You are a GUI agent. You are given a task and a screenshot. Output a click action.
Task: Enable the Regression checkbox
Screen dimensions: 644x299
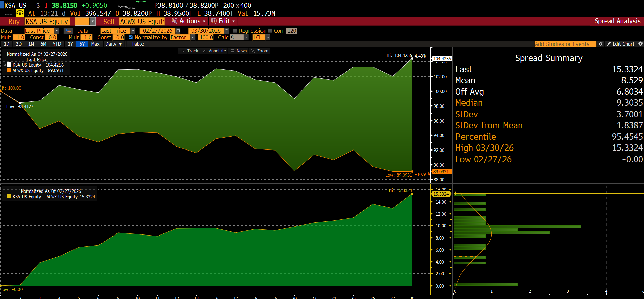(235, 31)
